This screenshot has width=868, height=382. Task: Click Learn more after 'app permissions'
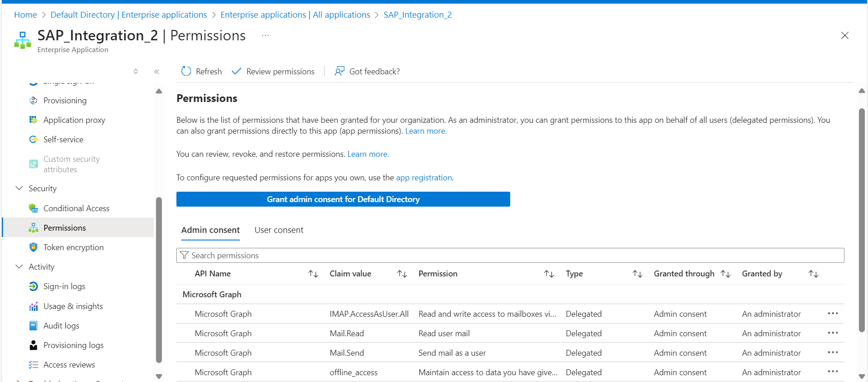[425, 131]
